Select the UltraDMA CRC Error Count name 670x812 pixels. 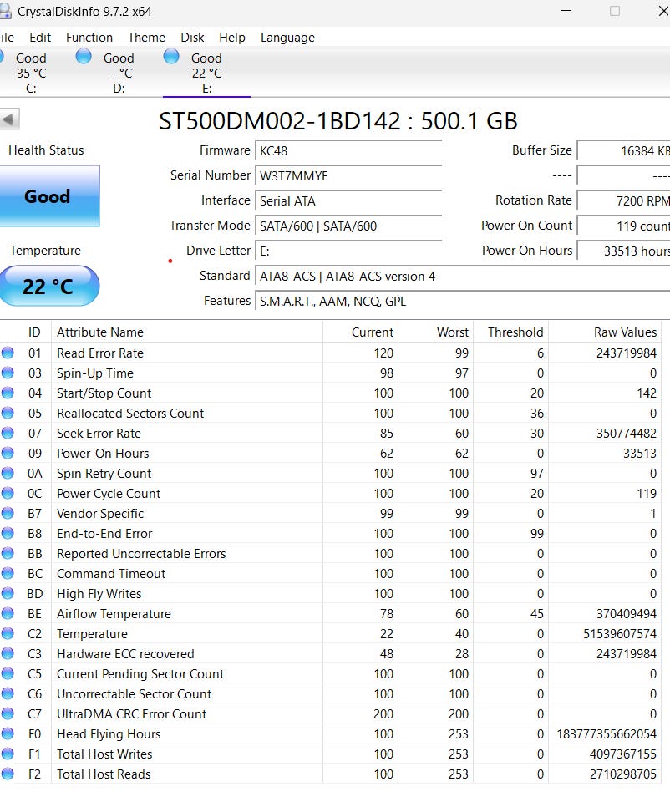[131, 714]
